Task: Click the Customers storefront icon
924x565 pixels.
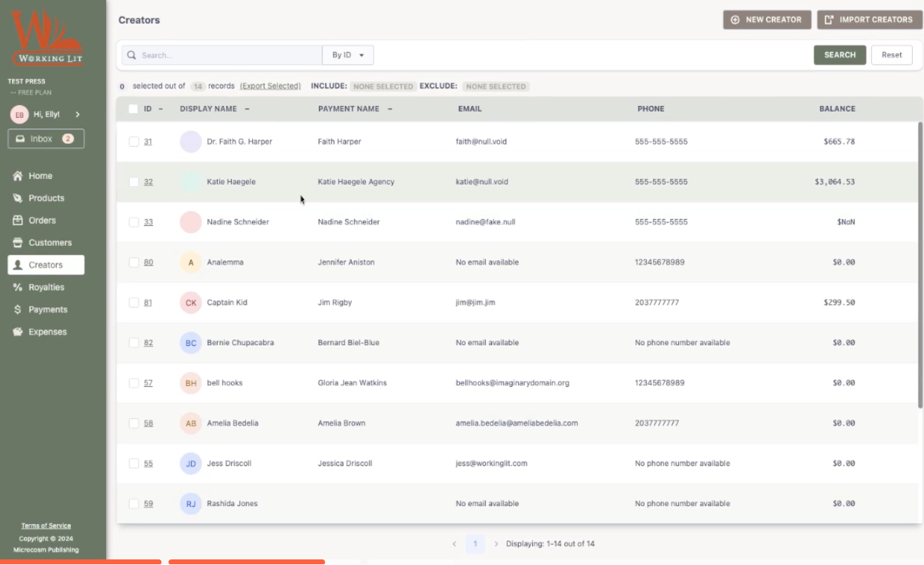Action: tap(18, 243)
